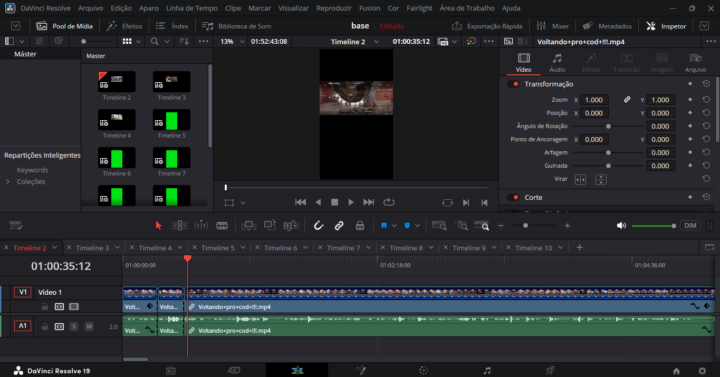The image size is (720, 377).
Task: Open the Fusion page icon
Action: pos(360,371)
